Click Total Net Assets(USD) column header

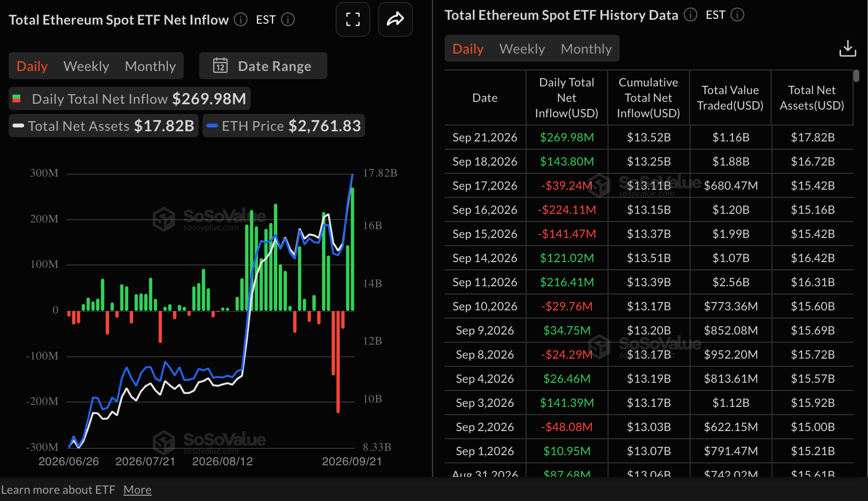pos(812,98)
